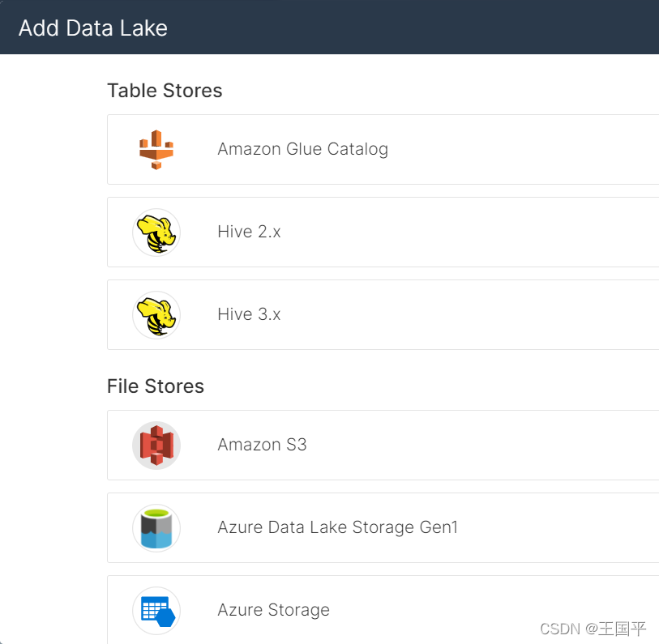
Task: Choose the Hive 2.x text label
Action: point(249,232)
